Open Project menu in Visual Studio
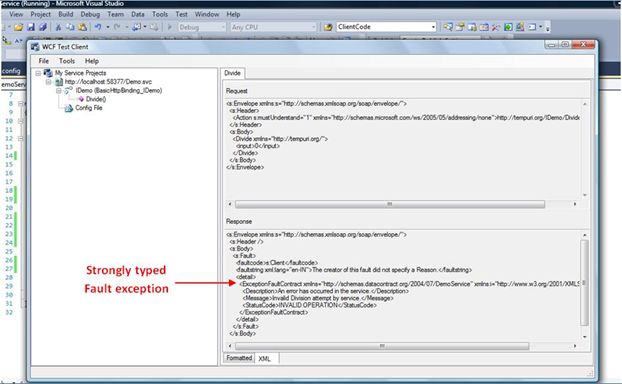622x384 pixels. coord(40,14)
